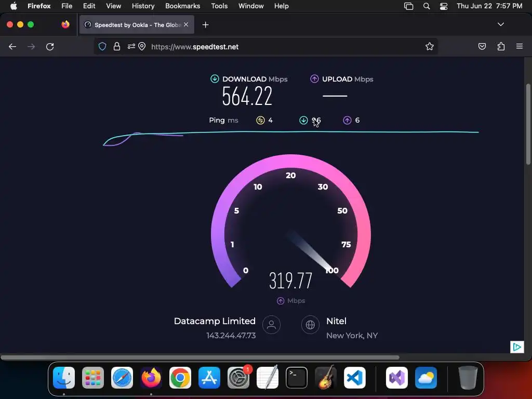532x399 pixels.
Task: Click the download latency icon
Action: 303,120
